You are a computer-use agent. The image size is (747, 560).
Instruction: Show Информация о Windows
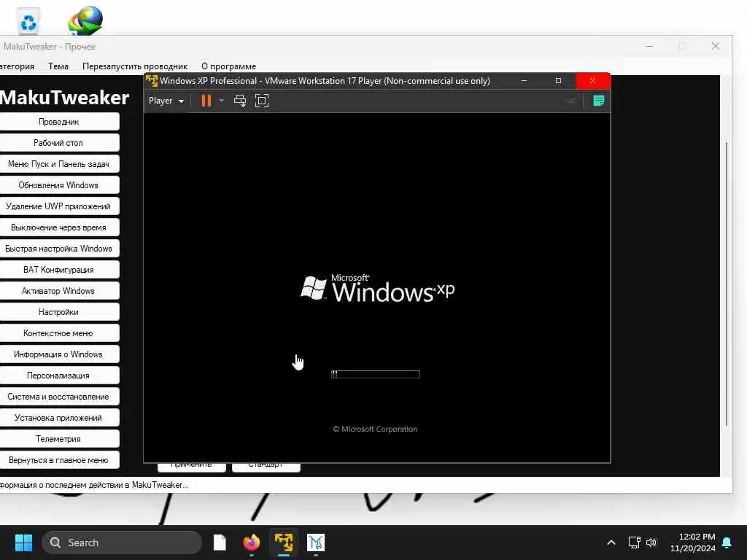pos(59,354)
